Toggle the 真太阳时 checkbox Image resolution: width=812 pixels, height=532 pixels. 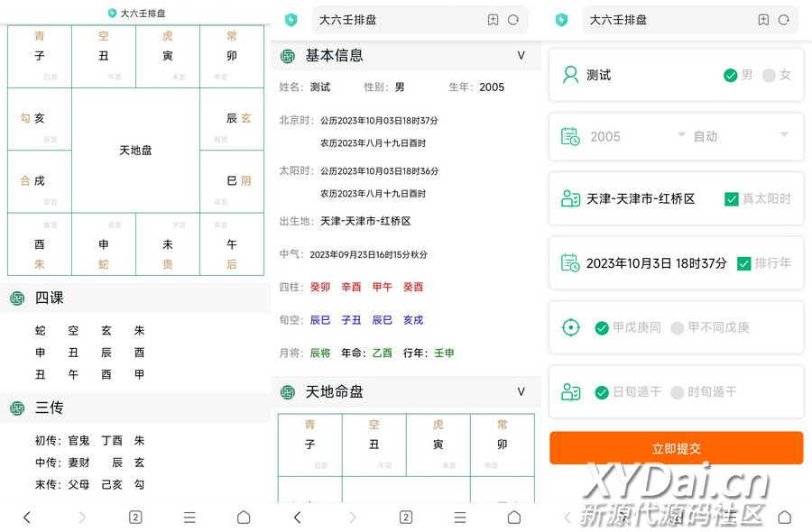point(732,199)
